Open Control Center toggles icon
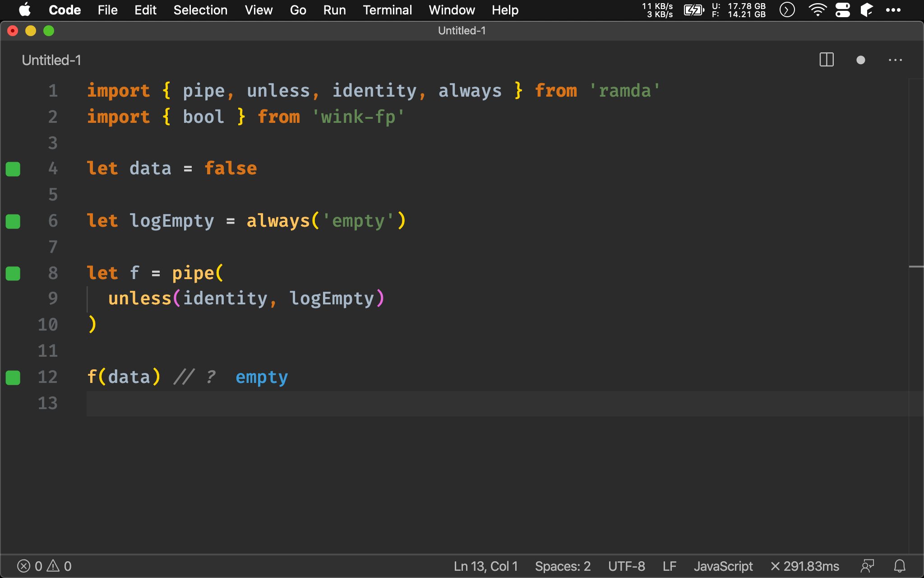The image size is (924, 578). pos(842,10)
